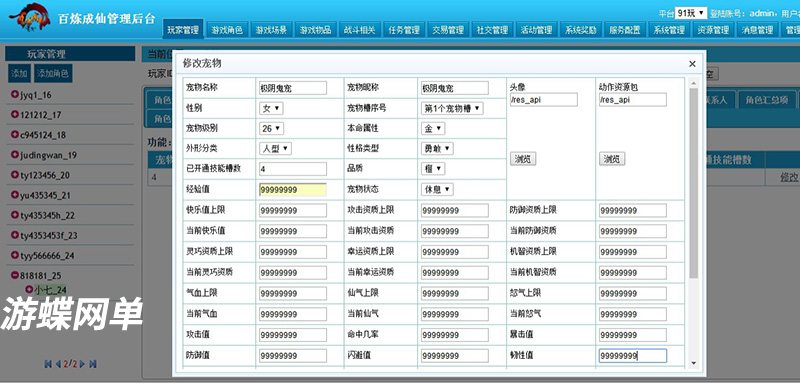Screen dimensions: 800x384
Task: Open the 游戏场景 top tab
Action: click(x=271, y=30)
